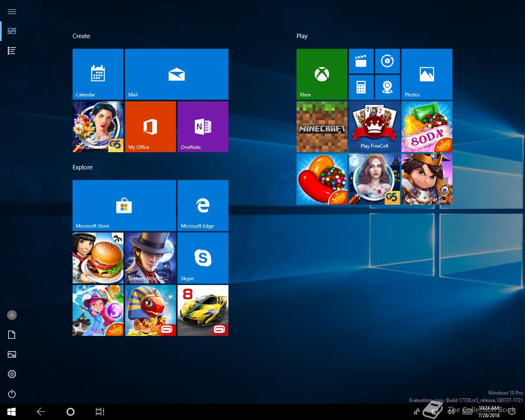
Task: Select the Explore group header
Action: (82, 167)
